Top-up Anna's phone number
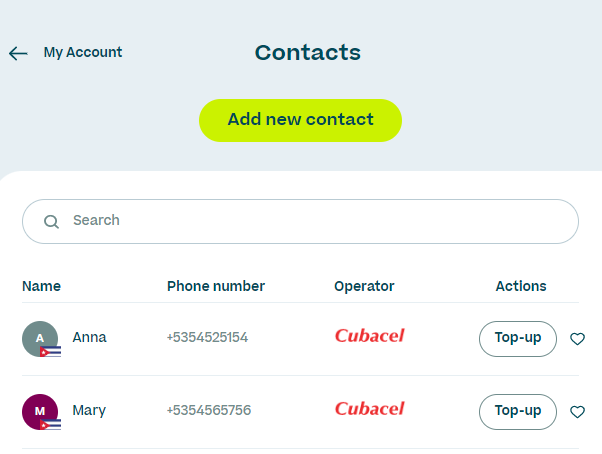Image resolution: width=602 pixels, height=454 pixels. pos(517,338)
